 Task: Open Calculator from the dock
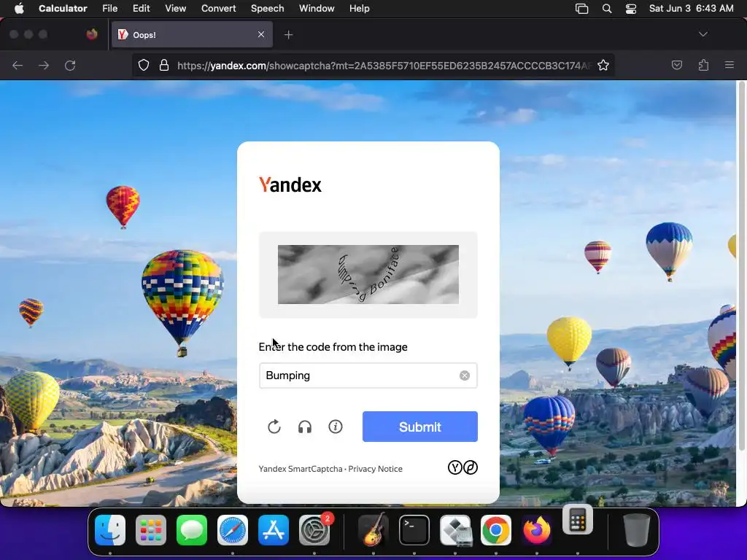pos(578,520)
